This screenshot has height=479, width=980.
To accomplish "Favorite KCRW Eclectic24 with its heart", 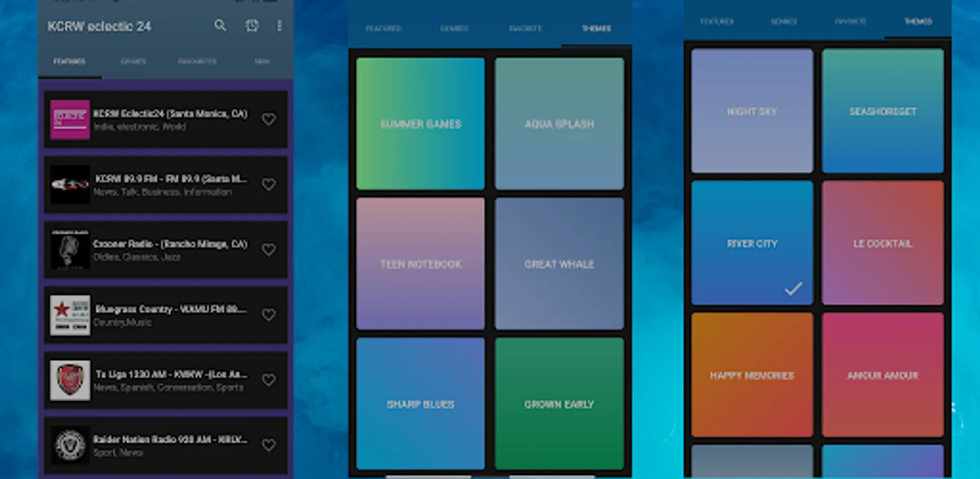I will pyautogui.click(x=269, y=119).
